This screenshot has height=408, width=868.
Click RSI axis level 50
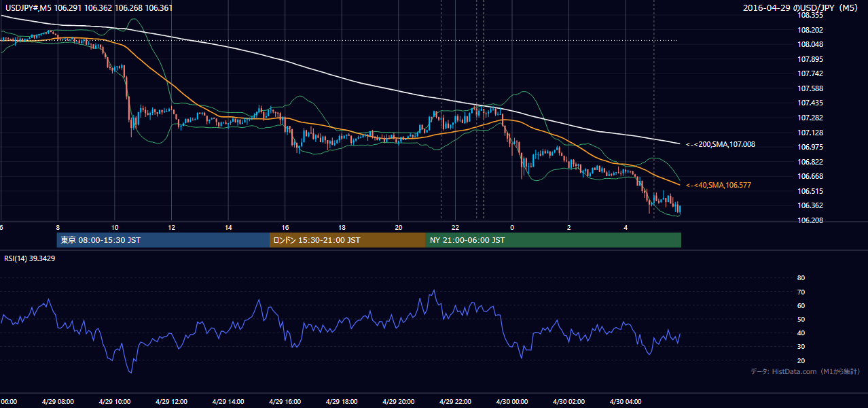point(801,319)
